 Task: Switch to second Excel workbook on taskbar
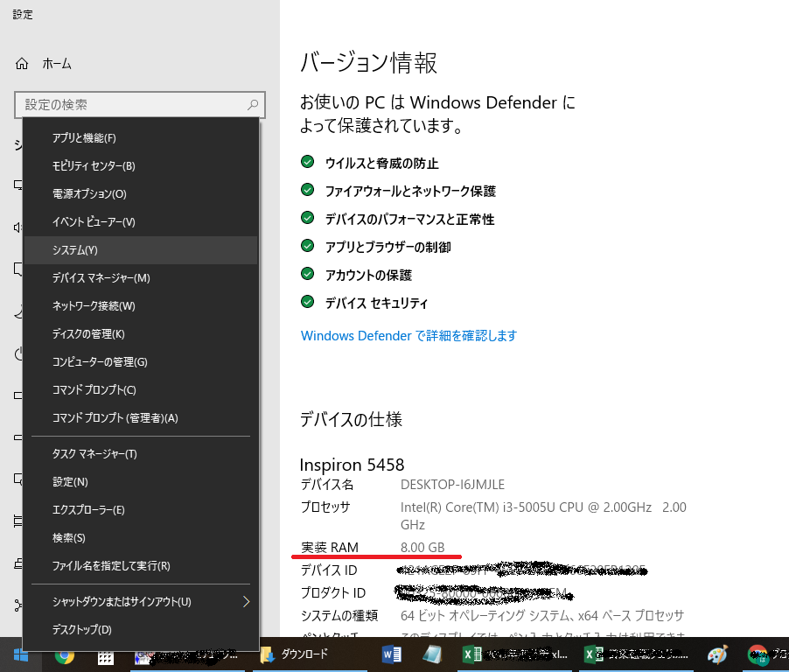pyautogui.click(x=636, y=654)
